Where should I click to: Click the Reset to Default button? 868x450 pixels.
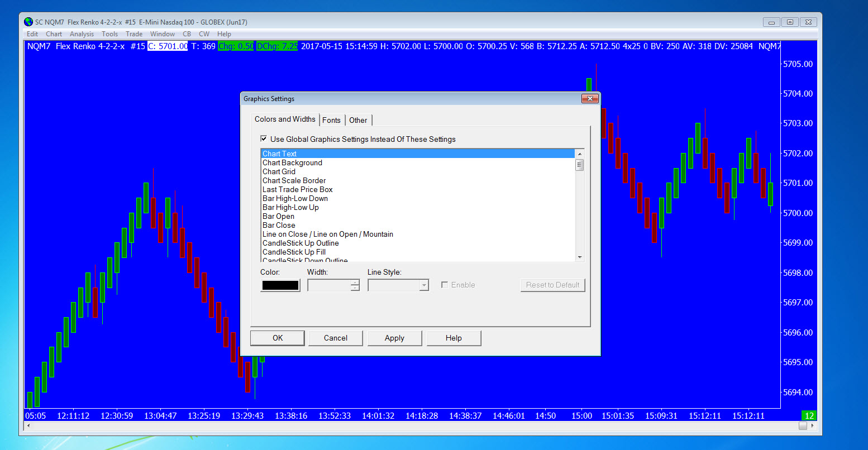(x=552, y=285)
